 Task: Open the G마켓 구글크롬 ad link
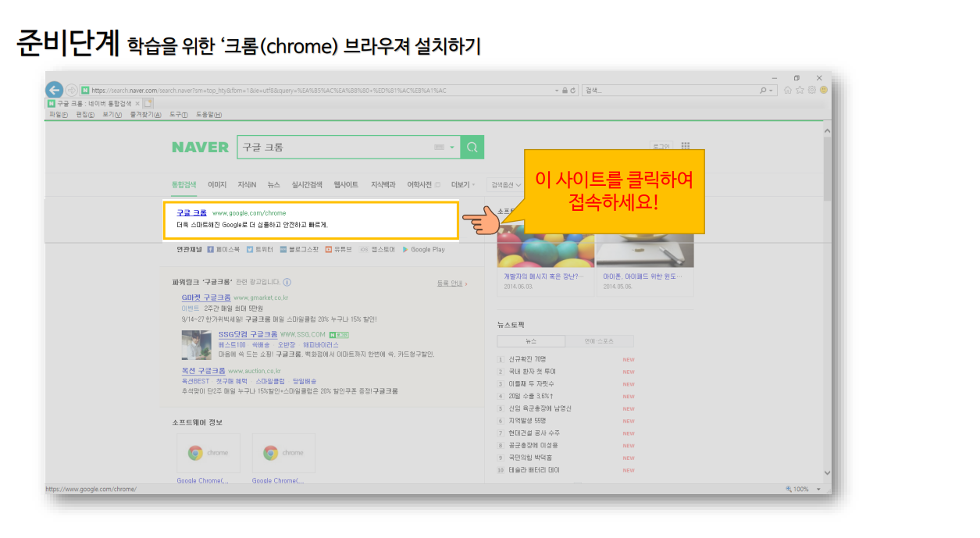coord(206,298)
